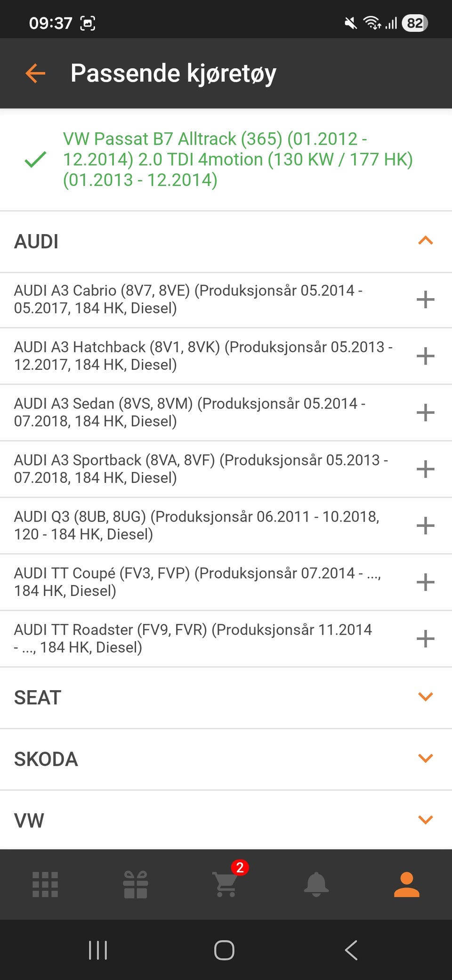Screen dimensions: 452x980
Task: Open AUDI A3 Hatchback row
Action: pyautogui.click(x=202, y=356)
